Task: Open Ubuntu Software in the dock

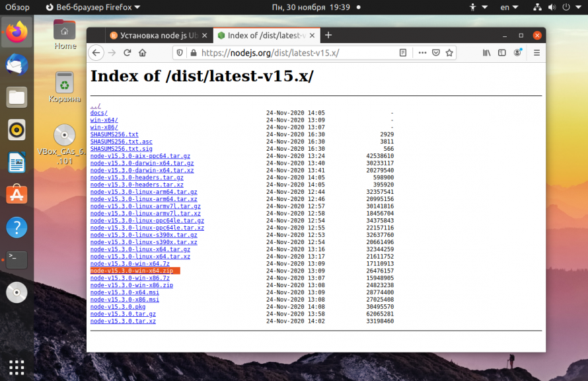Action: point(17,195)
